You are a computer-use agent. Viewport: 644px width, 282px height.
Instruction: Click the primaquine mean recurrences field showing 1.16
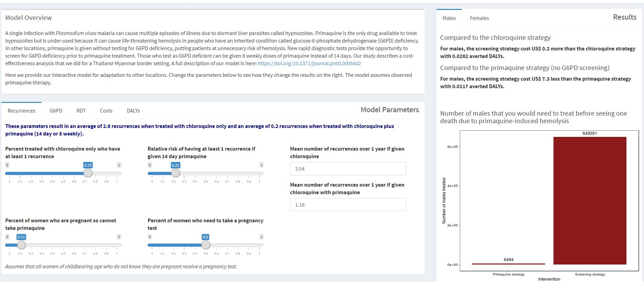click(x=348, y=205)
